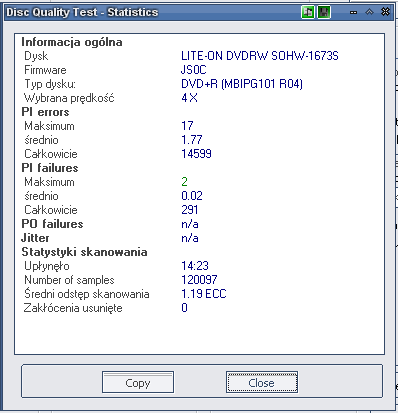The width and height of the screenshot is (398, 413).
Task: Click the Close button
Action: point(262,382)
